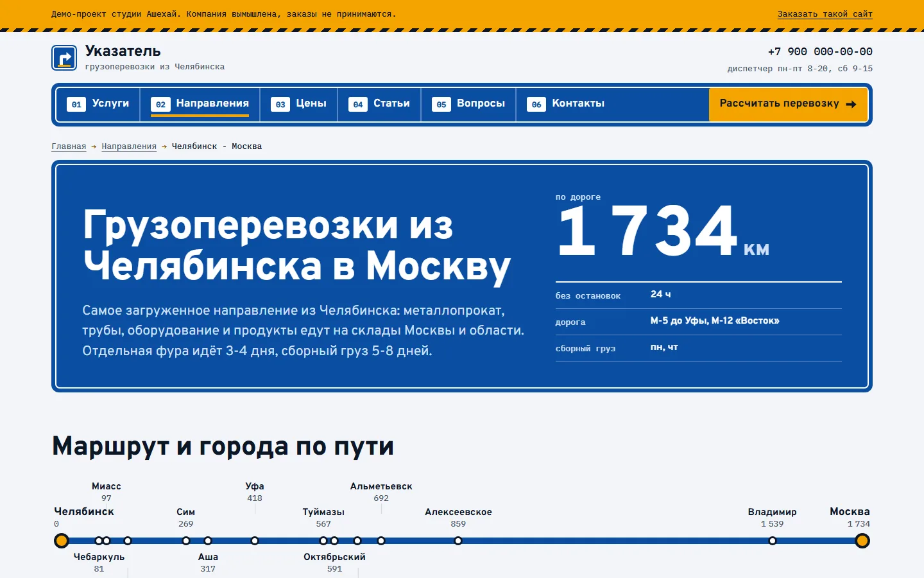Click the Октябрьский city label below the route

click(x=334, y=557)
